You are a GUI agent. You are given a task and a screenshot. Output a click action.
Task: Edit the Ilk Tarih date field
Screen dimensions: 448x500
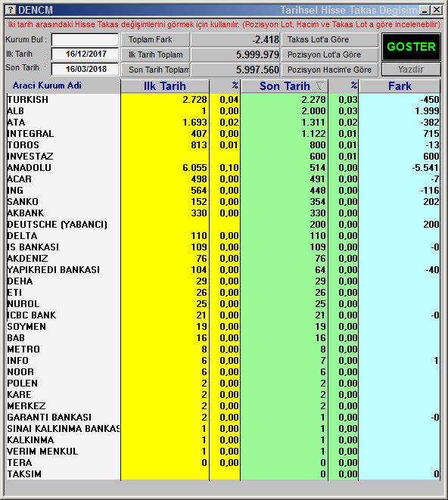coord(85,54)
